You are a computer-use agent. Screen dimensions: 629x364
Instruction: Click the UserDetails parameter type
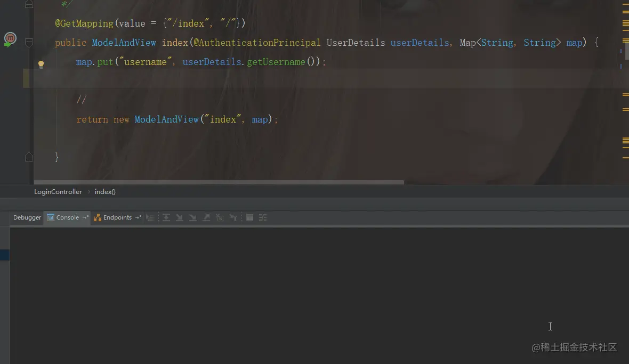(356, 43)
